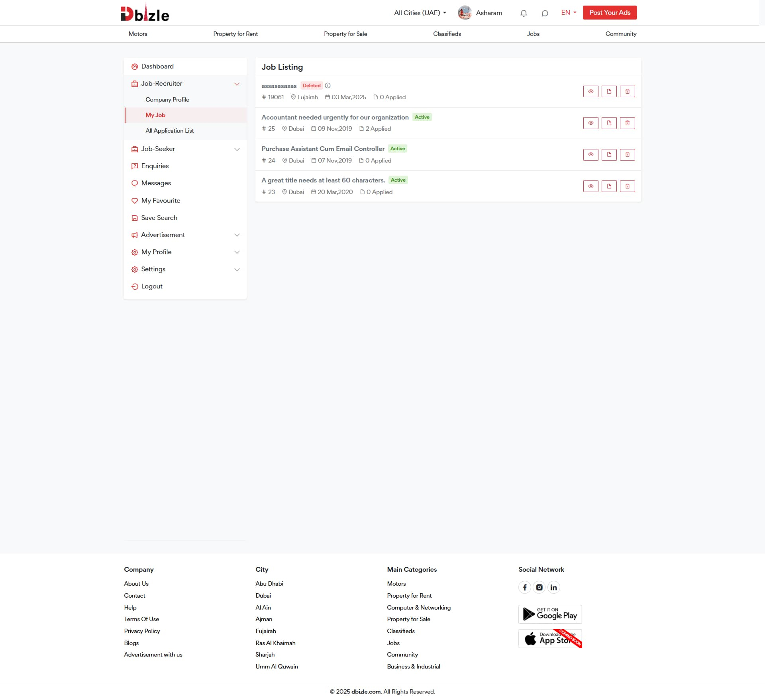Open the Terms Of Use footer link
This screenshot has width=765, height=700.
pyautogui.click(x=141, y=619)
